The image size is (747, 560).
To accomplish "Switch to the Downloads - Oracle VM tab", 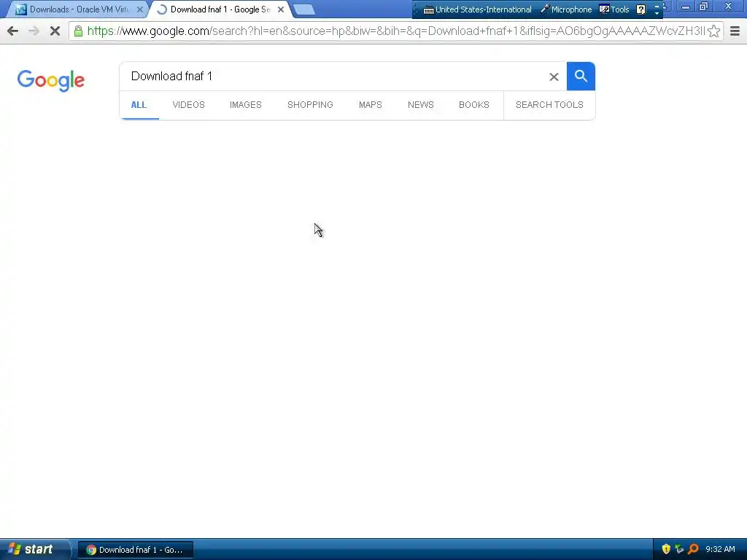I will (77, 9).
